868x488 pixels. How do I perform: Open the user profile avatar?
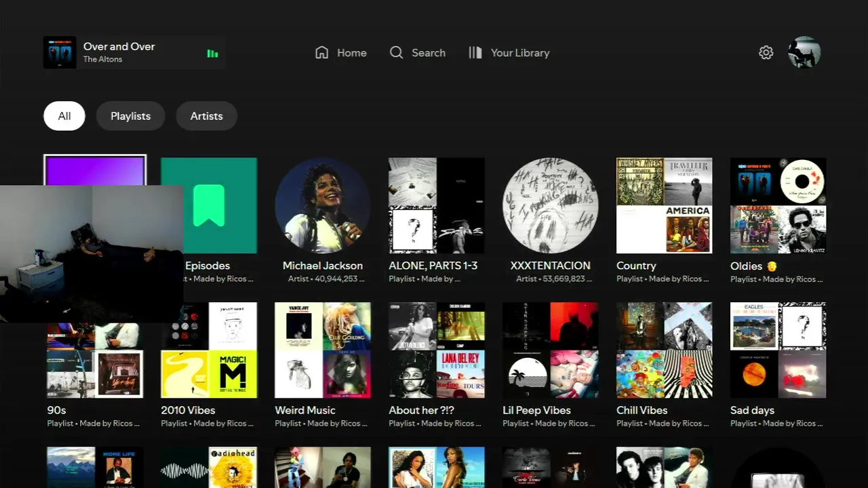pos(804,52)
